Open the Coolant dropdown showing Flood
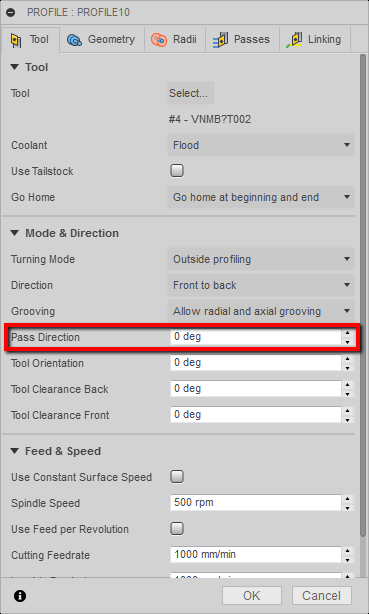The image size is (369, 614). pos(261,145)
